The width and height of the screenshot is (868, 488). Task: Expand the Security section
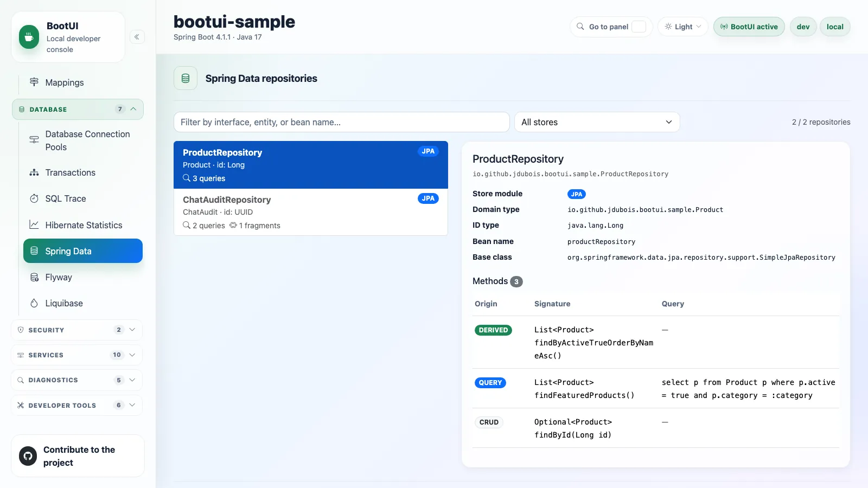coord(76,330)
